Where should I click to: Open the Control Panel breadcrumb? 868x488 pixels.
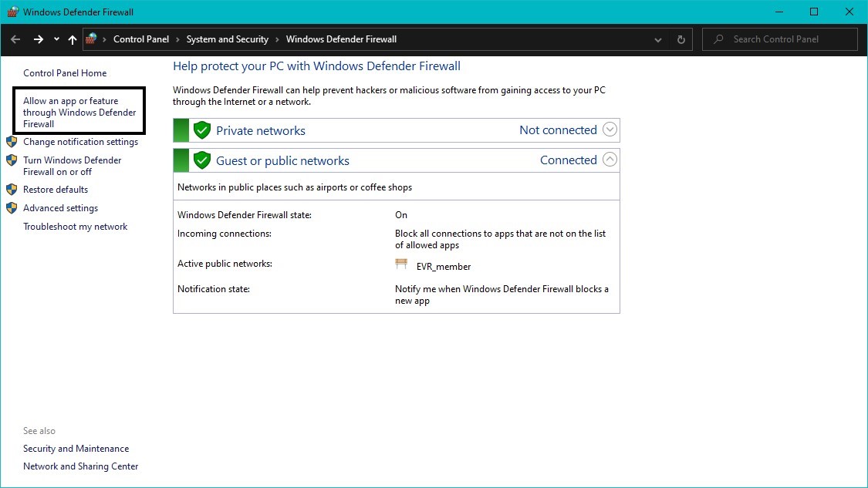pyautogui.click(x=141, y=39)
